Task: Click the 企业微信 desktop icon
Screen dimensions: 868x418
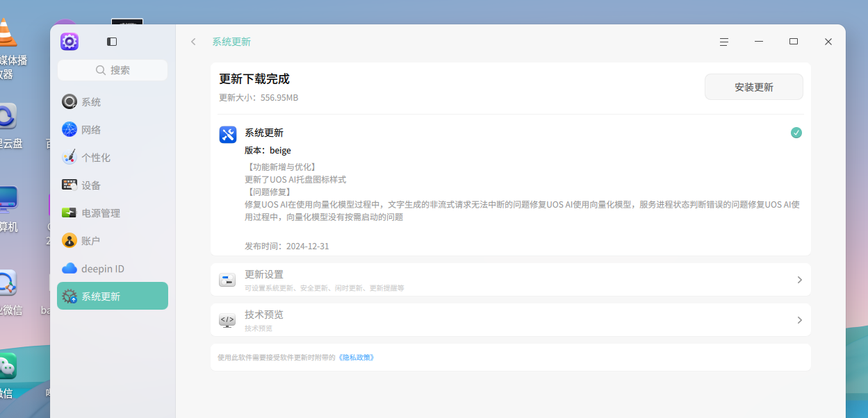Action: pos(6,283)
